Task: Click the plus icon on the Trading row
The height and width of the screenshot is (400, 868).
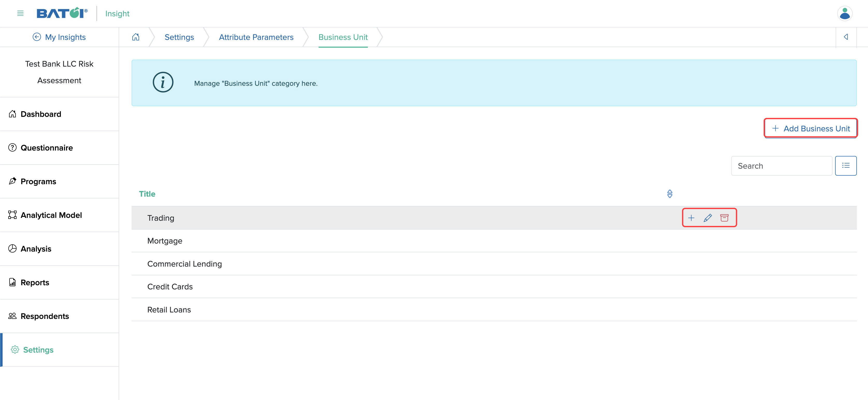Action: click(691, 218)
